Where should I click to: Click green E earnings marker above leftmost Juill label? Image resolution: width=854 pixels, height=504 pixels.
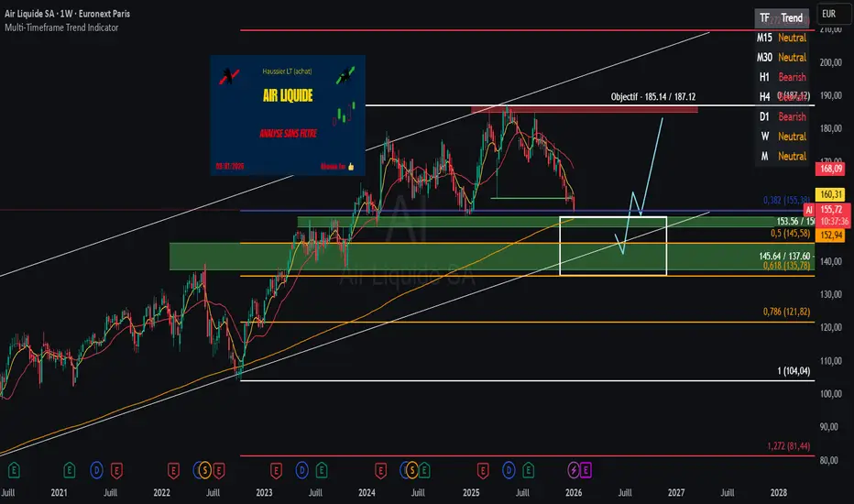14,470
